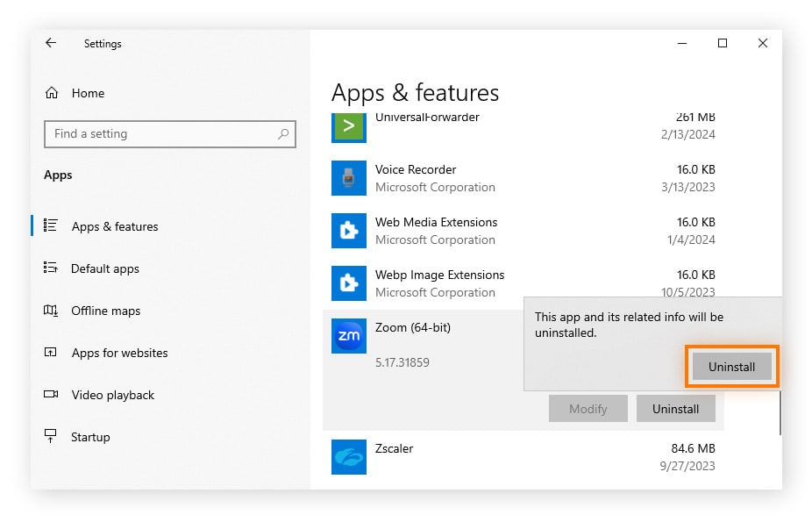Viewport: 812px width, 522px height.
Task: Click the Startup sidebar icon
Action: coord(50,436)
